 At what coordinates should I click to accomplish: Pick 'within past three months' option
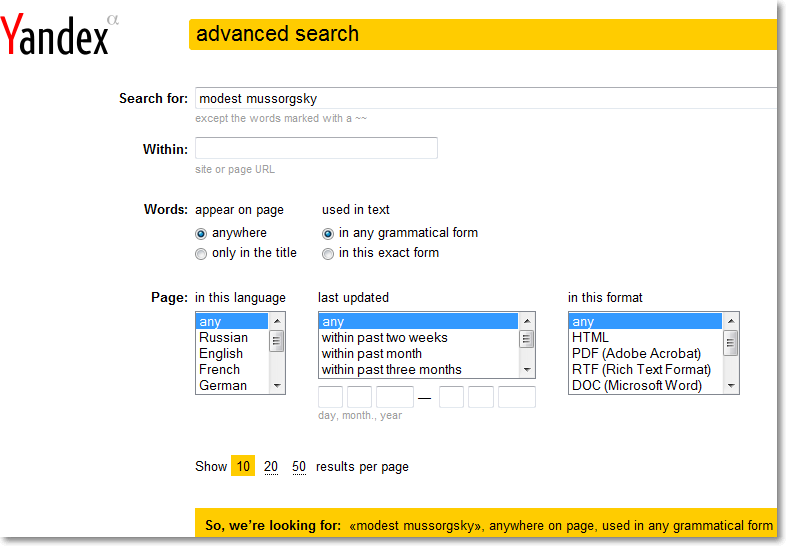391,370
